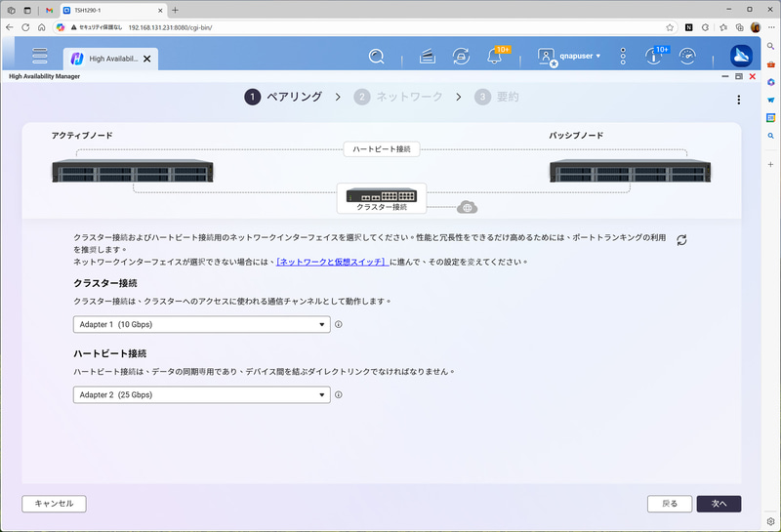
Task: Open the browser favorites icon
Action: tap(723, 27)
